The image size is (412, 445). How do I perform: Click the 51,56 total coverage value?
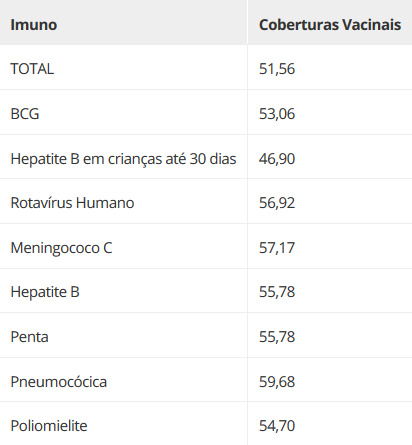[277, 69]
